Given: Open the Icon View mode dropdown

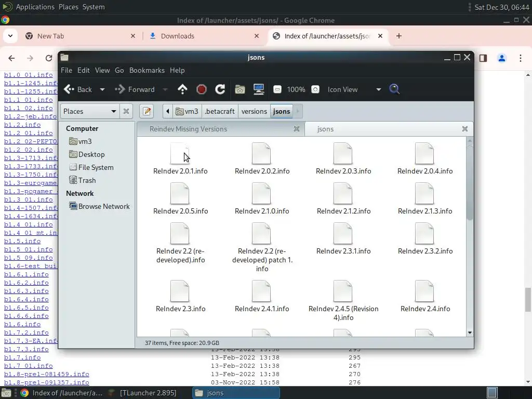Looking at the screenshot, I should pos(354,89).
